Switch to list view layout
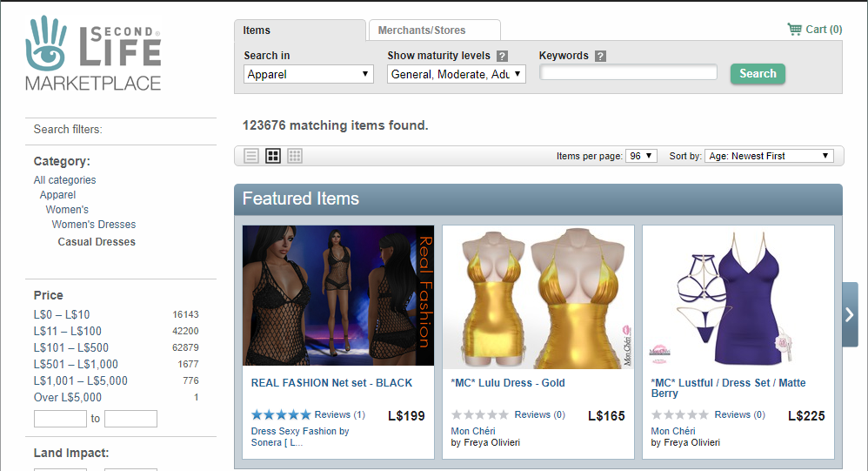868x471 pixels. point(251,156)
